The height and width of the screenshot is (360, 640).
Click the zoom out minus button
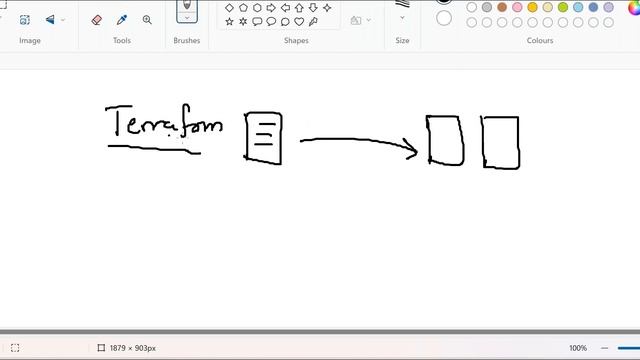click(x=604, y=348)
